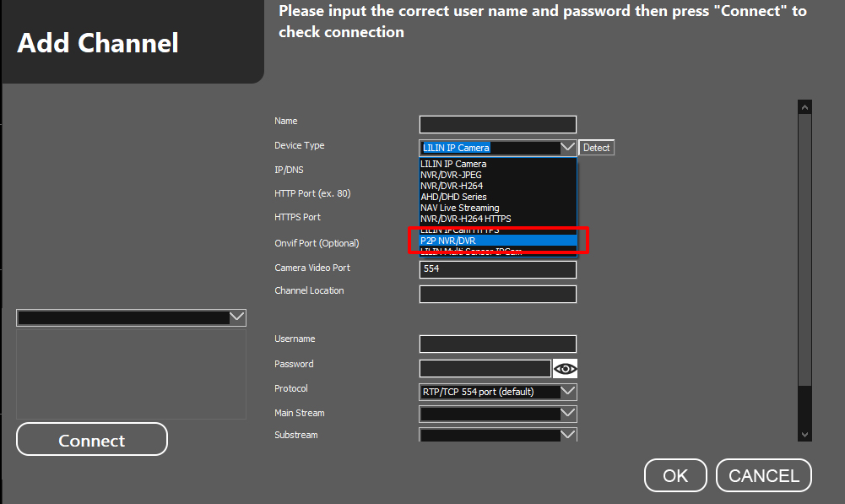Click the scrollbar up arrow

(804, 107)
